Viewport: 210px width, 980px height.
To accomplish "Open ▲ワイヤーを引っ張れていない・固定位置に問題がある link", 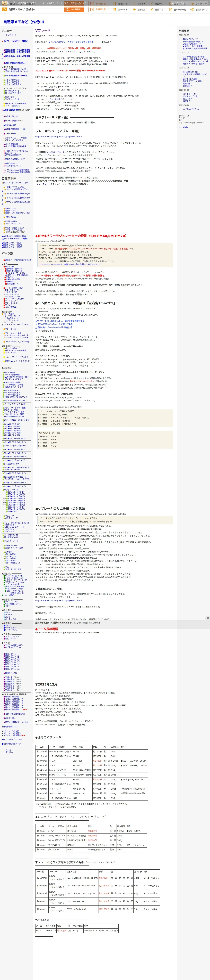I will click(x=60, y=321).
